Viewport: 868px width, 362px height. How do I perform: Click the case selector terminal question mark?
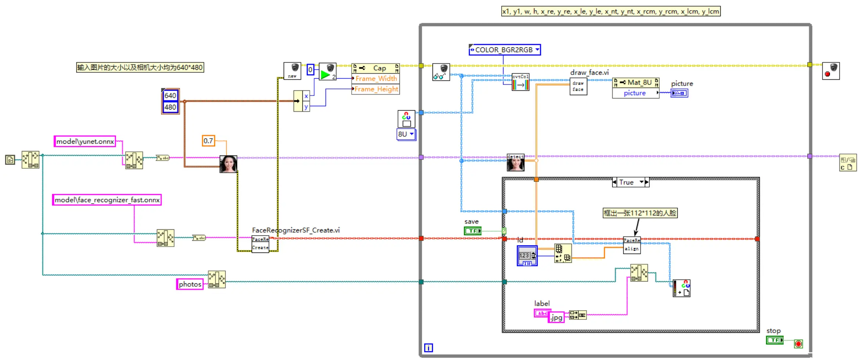tap(504, 231)
